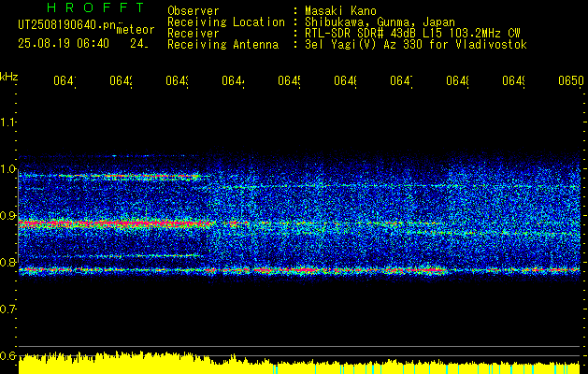Click the Observer label
588x374 pixels.
194,11
